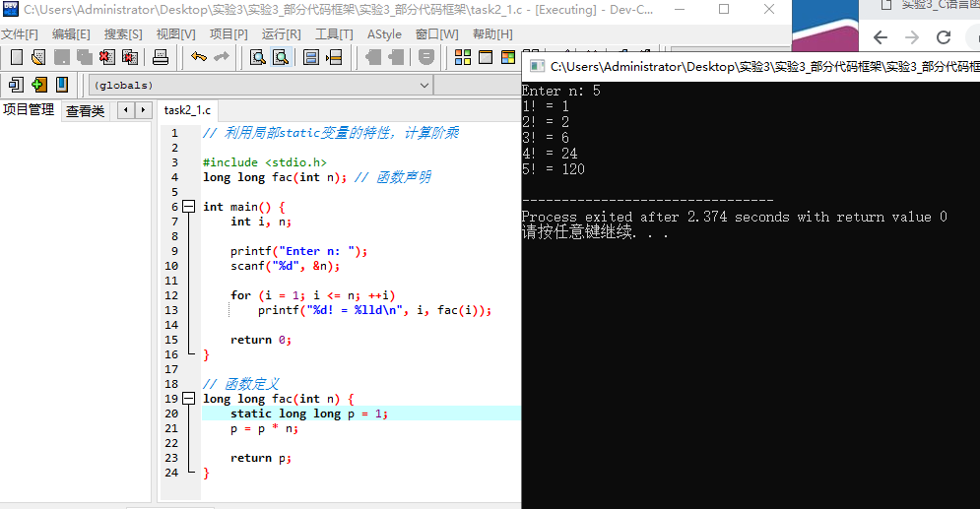Click the grayed-out Redo arrow icon
Image resolution: width=980 pixels, height=509 pixels.
point(222,57)
